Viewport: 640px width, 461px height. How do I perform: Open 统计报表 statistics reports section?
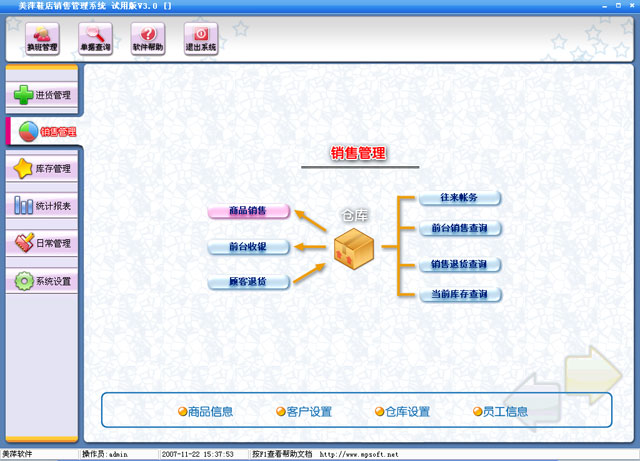tap(41, 206)
